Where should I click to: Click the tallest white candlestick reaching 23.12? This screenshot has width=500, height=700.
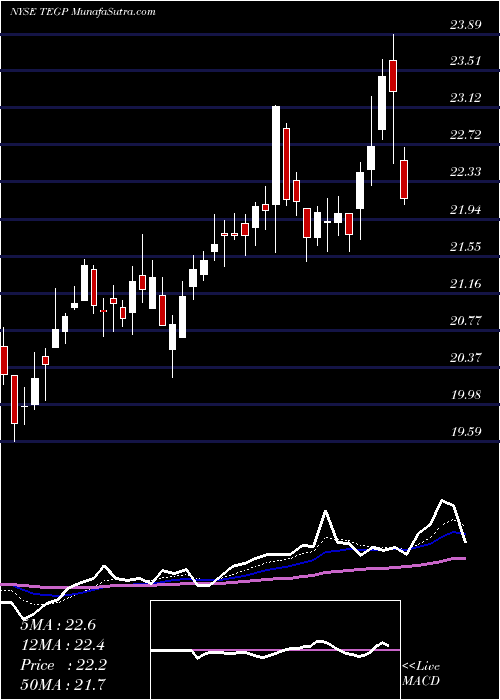276,155
